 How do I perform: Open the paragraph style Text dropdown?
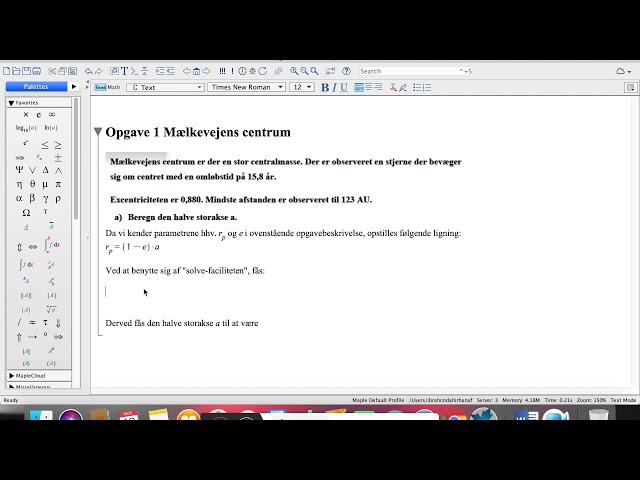[x=165, y=87]
